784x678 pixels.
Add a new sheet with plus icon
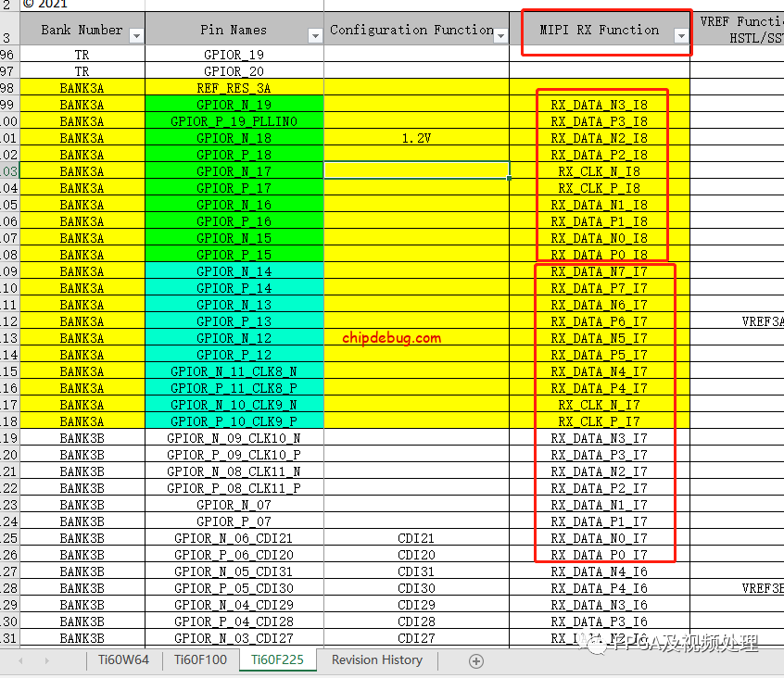point(476,660)
